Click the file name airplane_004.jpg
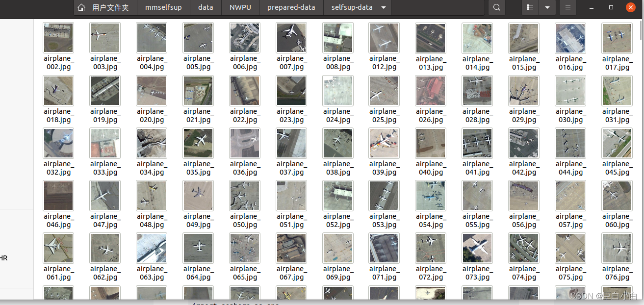Image resolution: width=644 pixels, height=305 pixels. [152, 63]
